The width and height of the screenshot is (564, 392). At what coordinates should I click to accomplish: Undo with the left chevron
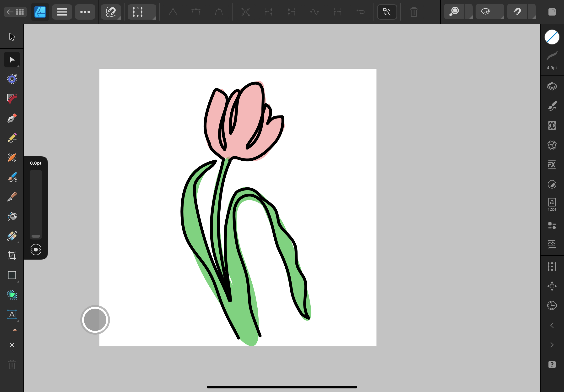(552, 326)
